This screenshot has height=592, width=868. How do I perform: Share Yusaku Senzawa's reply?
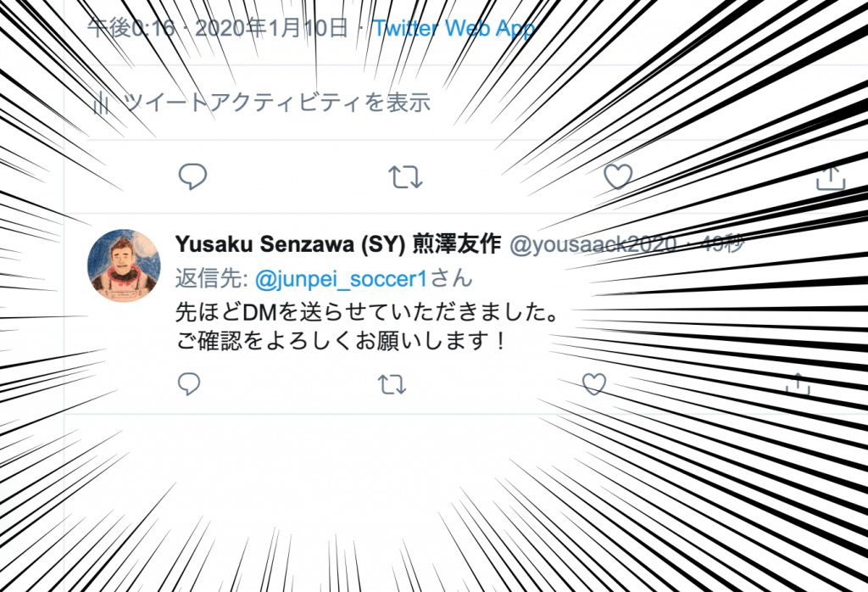(798, 383)
